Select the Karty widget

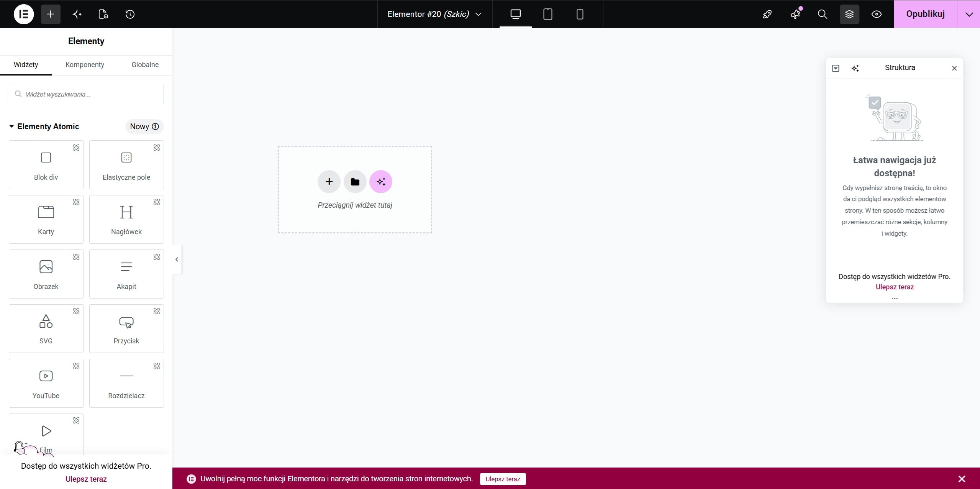click(x=46, y=219)
